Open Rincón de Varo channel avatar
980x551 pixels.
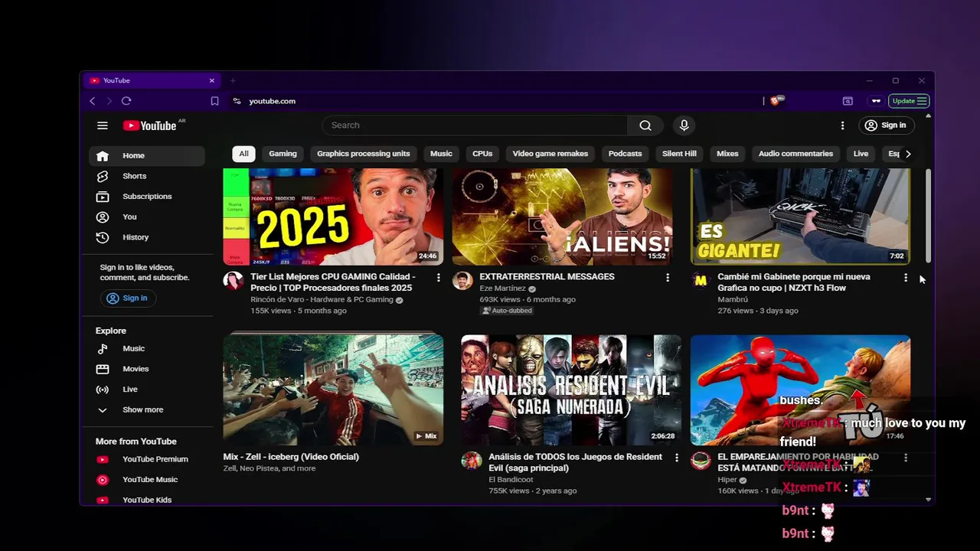coord(233,280)
